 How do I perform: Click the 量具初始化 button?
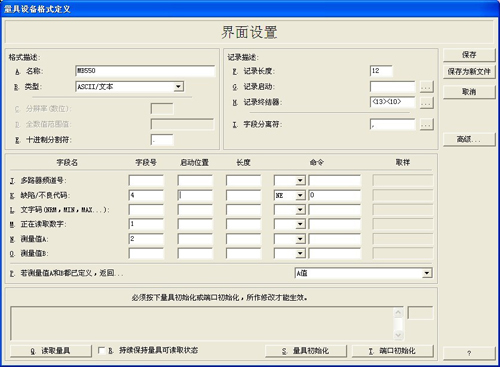(306, 351)
